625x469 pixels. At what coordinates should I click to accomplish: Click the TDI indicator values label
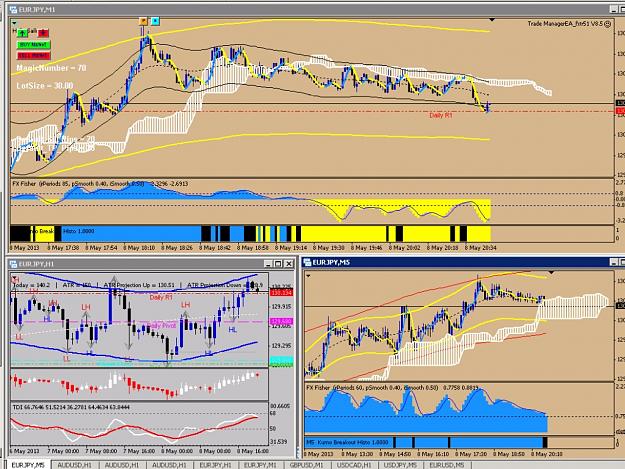pyautogui.click(x=71, y=407)
